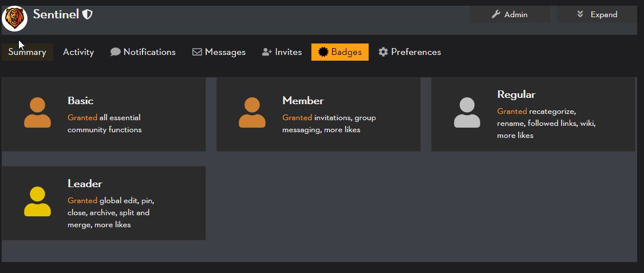Click "invitations, group messaging, more likes" text
Screen dimensions: 644x273
pos(329,124)
